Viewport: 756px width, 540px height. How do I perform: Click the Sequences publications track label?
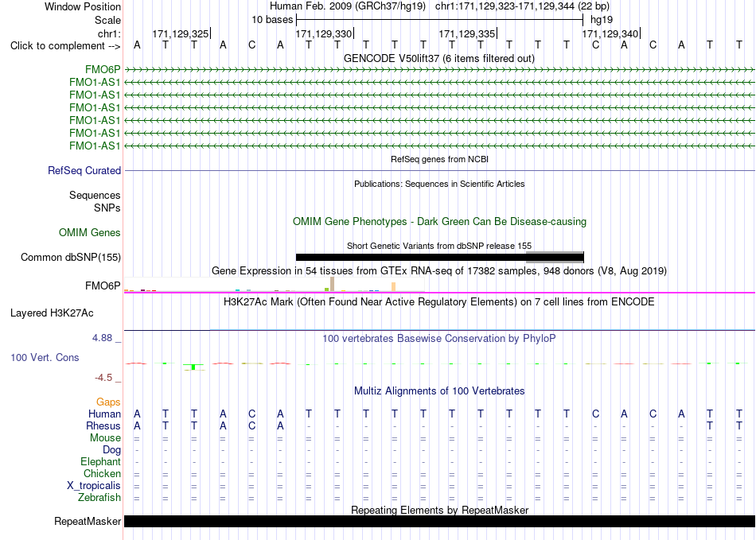click(x=95, y=196)
